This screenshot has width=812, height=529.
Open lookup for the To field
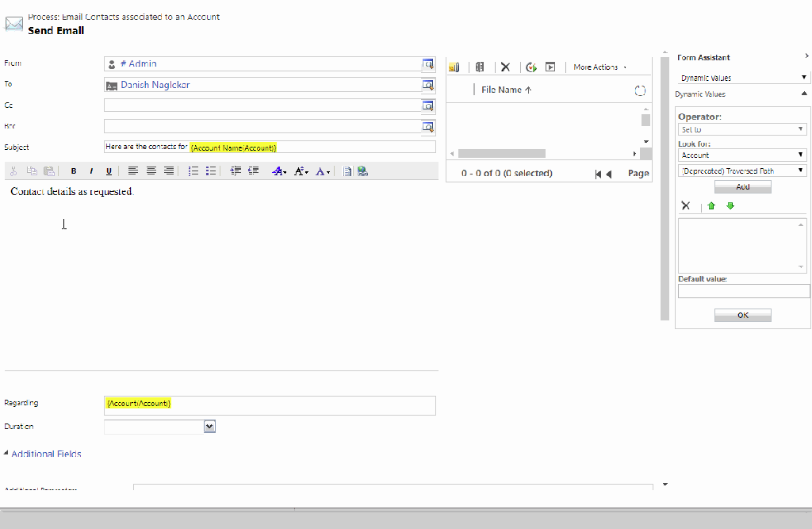[428, 85]
